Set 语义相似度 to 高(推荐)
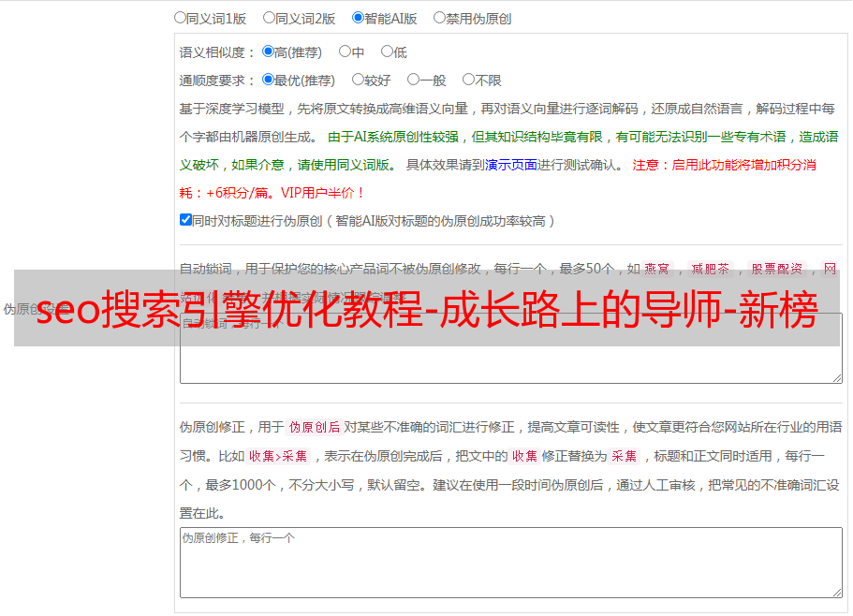The image size is (853, 616). click(x=268, y=51)
